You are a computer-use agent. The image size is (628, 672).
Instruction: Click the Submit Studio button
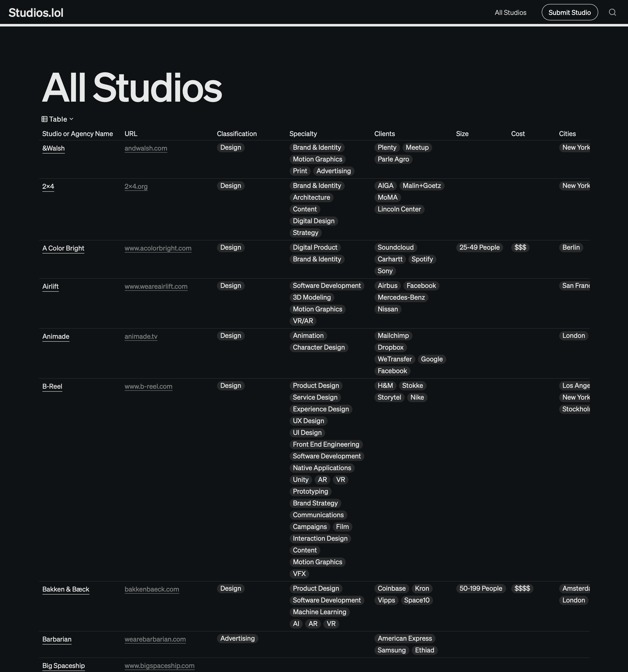coord(569,12)
